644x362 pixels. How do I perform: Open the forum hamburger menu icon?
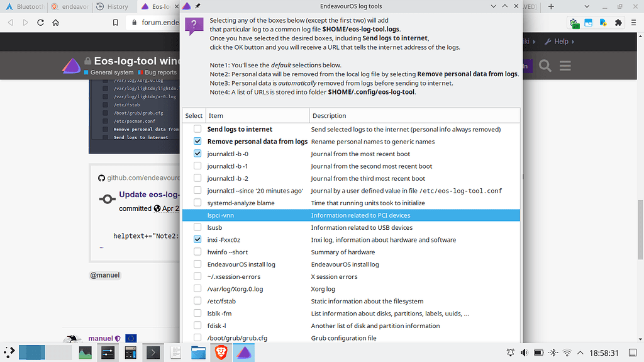565,65
